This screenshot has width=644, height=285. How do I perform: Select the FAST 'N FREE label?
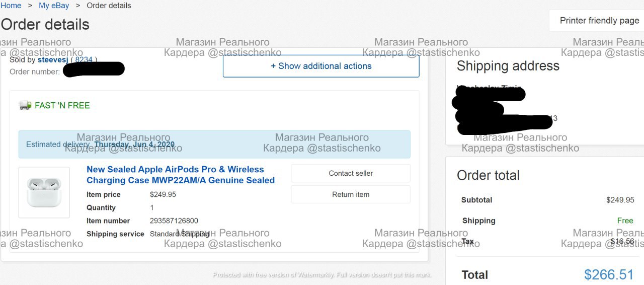pyautogui.click(x=62, y=105)
